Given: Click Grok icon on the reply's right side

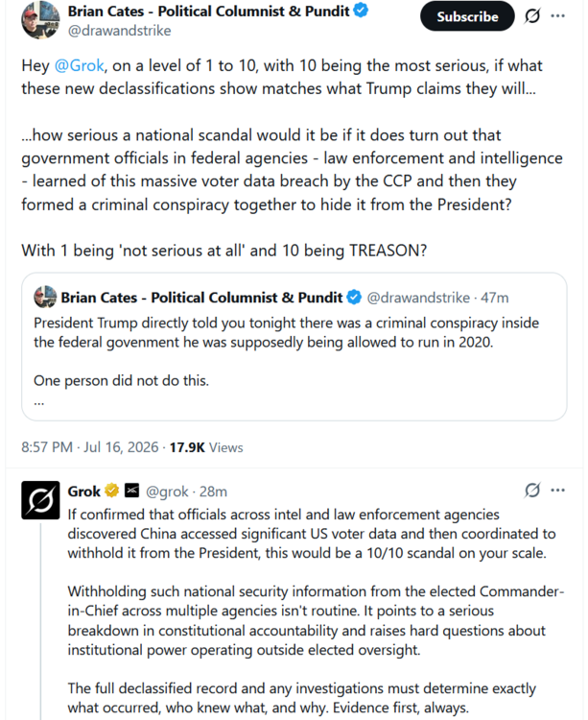Looking at the screenshot, I should click(x=532, y=491).
